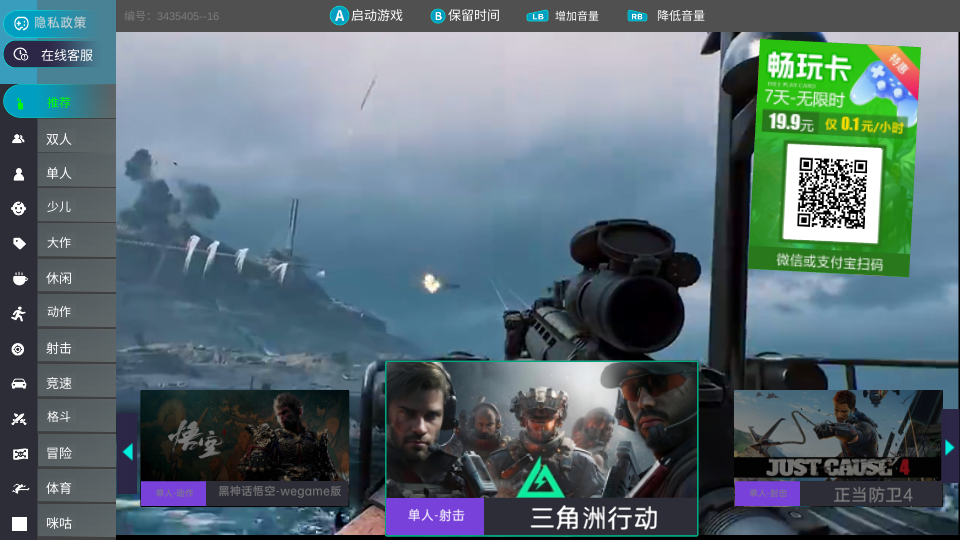Click the B button icon
The height and width of the screenshot is (540, 960).
click(438, 17)
